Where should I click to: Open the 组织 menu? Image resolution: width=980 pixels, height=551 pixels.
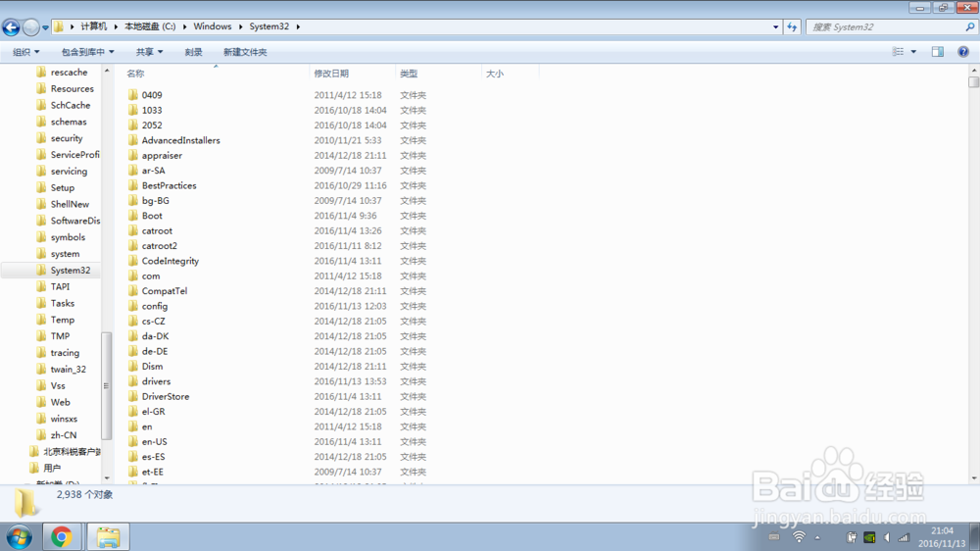click(x=25, y=52)
